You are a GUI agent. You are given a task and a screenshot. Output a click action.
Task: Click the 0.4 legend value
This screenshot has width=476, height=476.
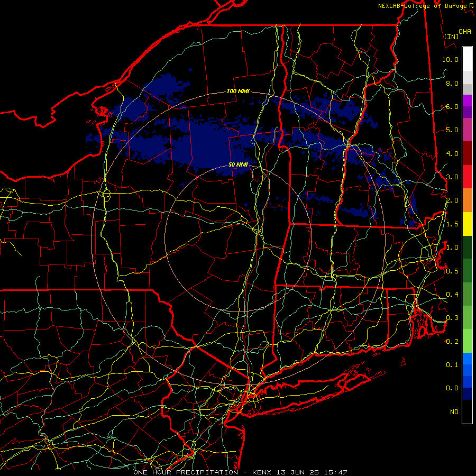pos(452,295)
